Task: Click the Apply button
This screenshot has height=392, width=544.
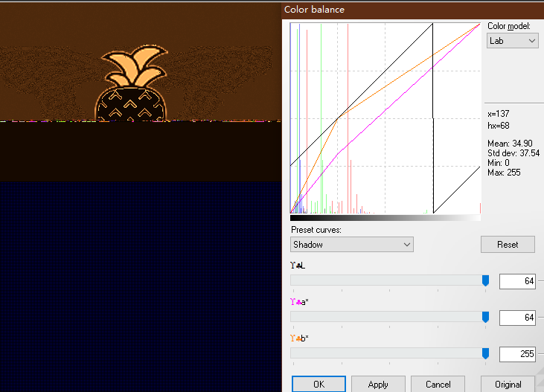Action: (x=378, y=384)
